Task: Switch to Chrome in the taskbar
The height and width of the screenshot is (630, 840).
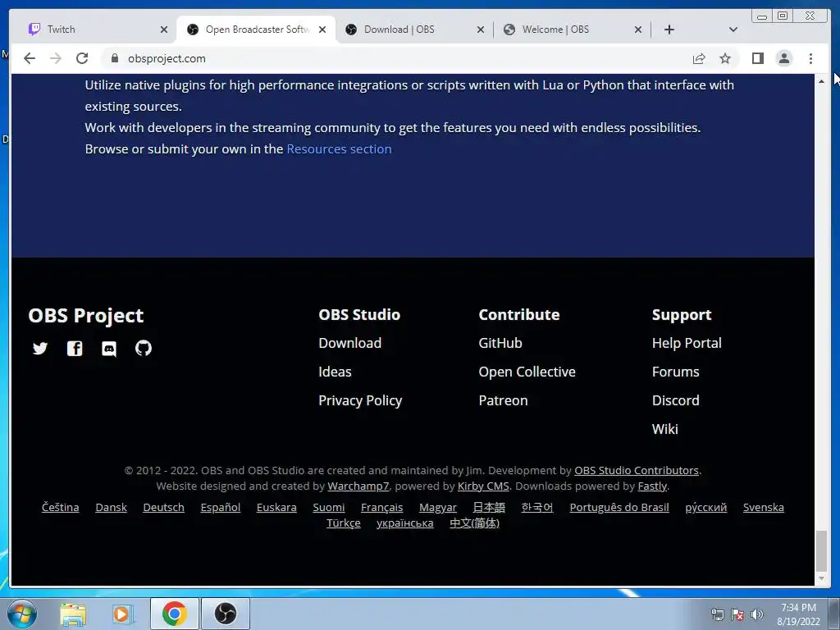Action: [x=175, y=614]
